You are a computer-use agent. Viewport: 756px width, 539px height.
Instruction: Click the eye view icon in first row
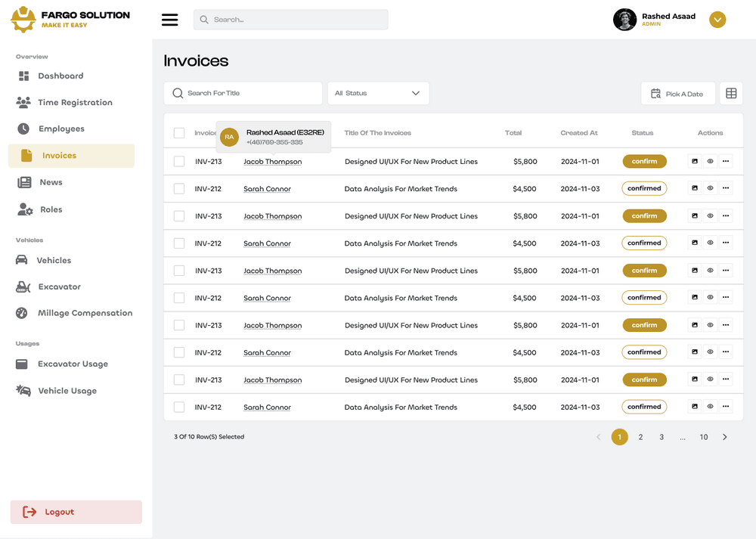710,161
